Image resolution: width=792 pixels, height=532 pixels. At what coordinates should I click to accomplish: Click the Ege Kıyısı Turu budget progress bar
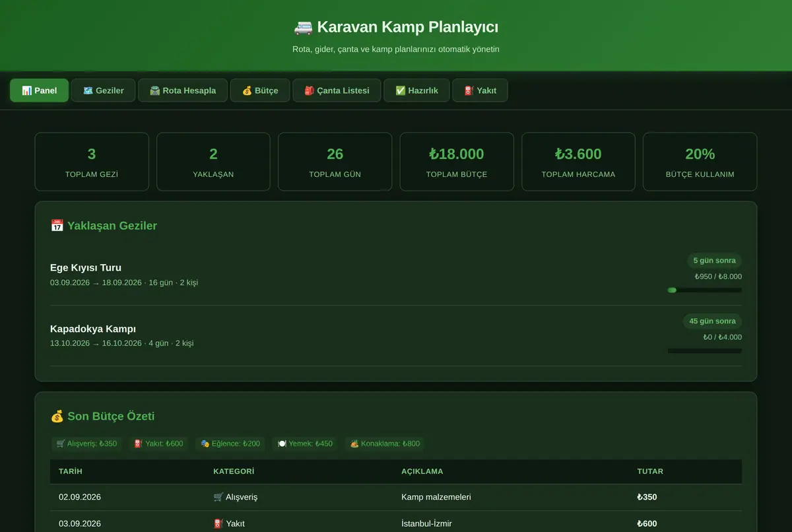click(705, 290)
